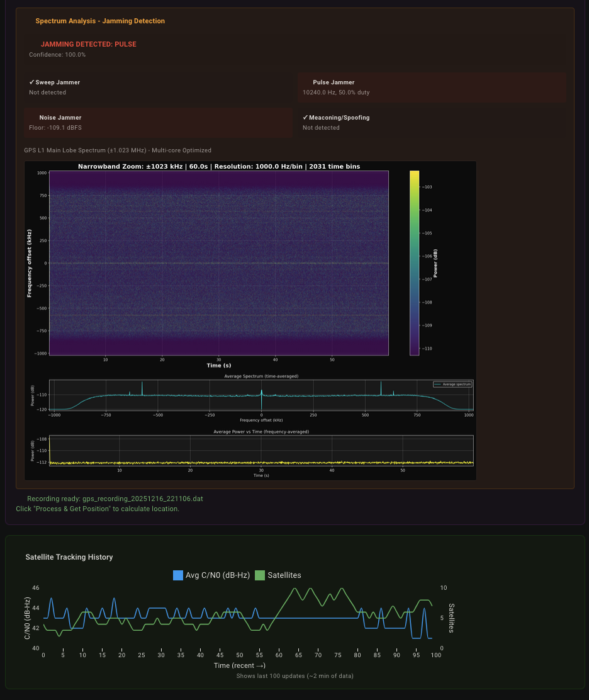Image resolution: width=589 pixels, height=700 pixels.
Task: Click the Sweep Jammer checkmark icon
Action: (31, 82)
